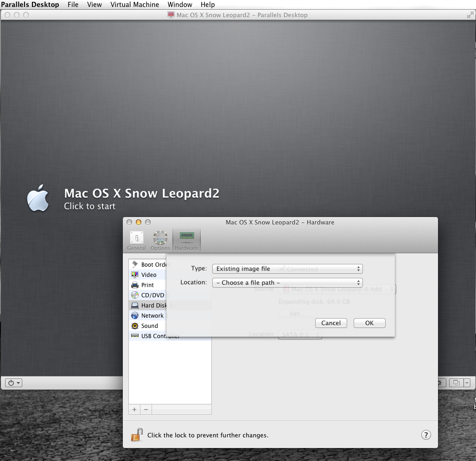Image resolution: width=476 pixels, height=461 pixels.
Task: Click the Hard Disk drive icon
Action: coord(135,305)
